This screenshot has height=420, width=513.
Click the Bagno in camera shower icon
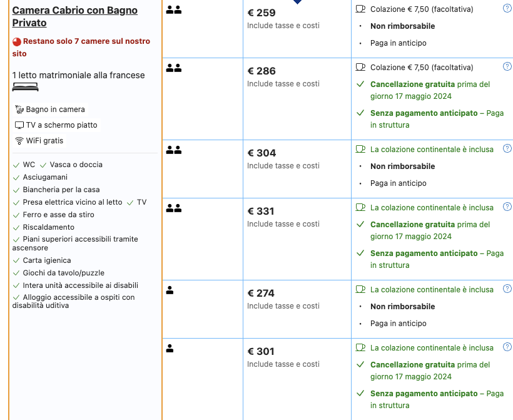(19, 110)
